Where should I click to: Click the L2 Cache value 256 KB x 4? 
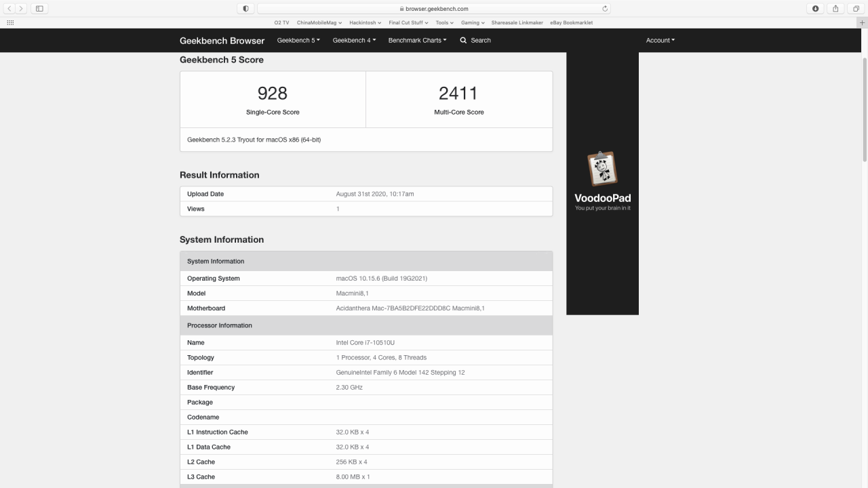[352, 462]
